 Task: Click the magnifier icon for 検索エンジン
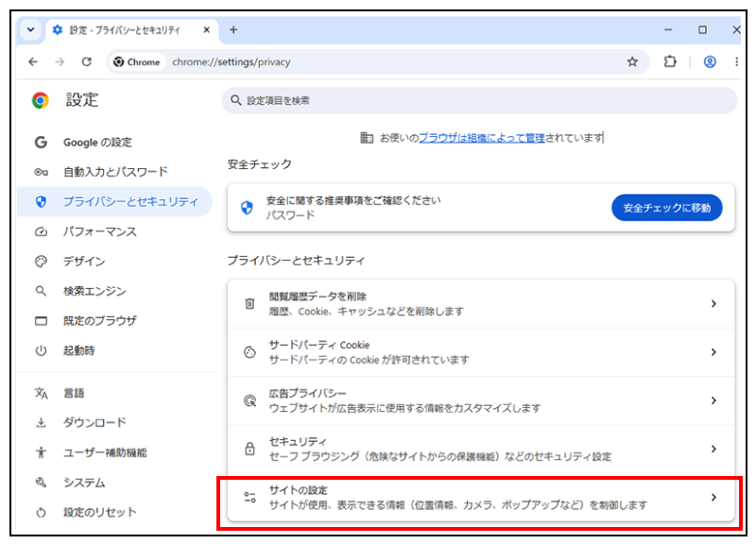(x=41, y=291)
